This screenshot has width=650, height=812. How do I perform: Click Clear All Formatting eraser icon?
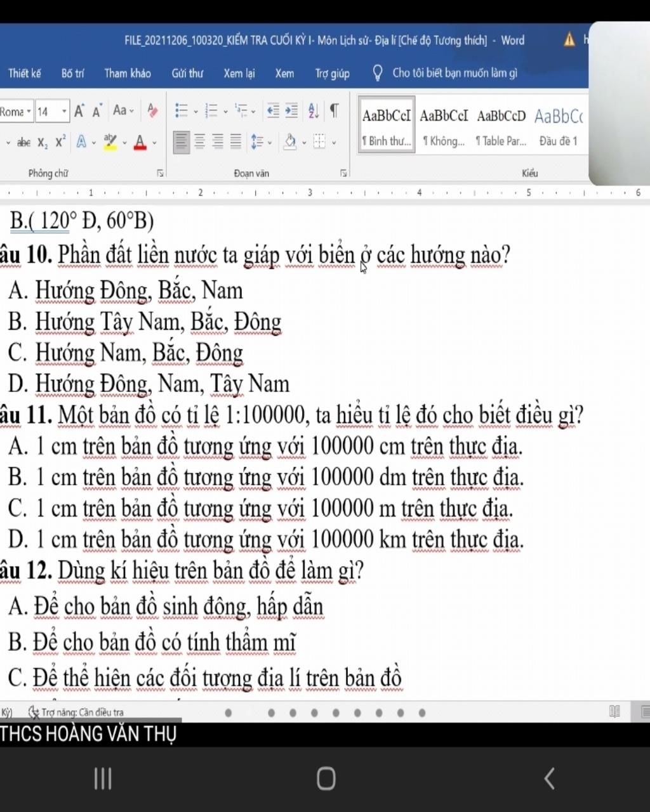pos(152,110)
